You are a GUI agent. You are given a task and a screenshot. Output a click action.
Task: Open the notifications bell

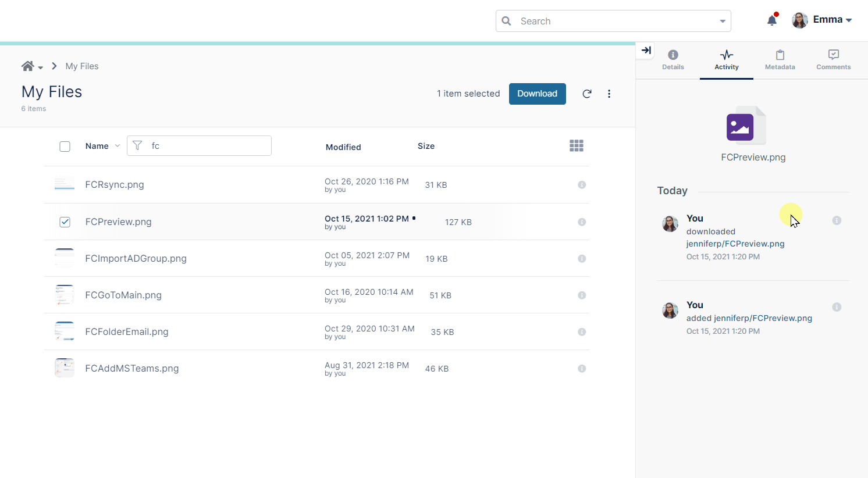772,20
